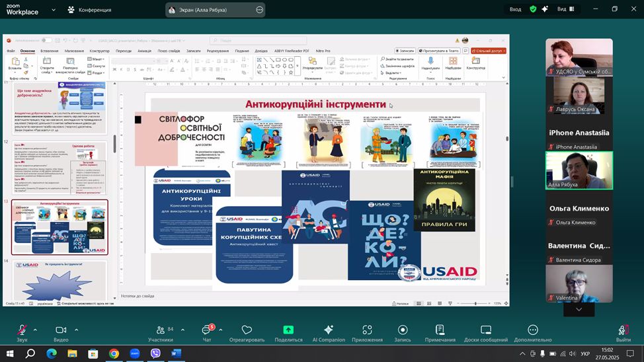The height and width of the screenshot is (362, 644).
Task: Open the Чат chat panel
Action: pos(207,330)
